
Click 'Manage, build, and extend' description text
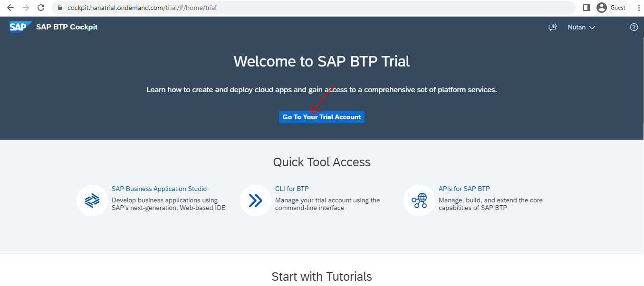(x=490, y=204)
